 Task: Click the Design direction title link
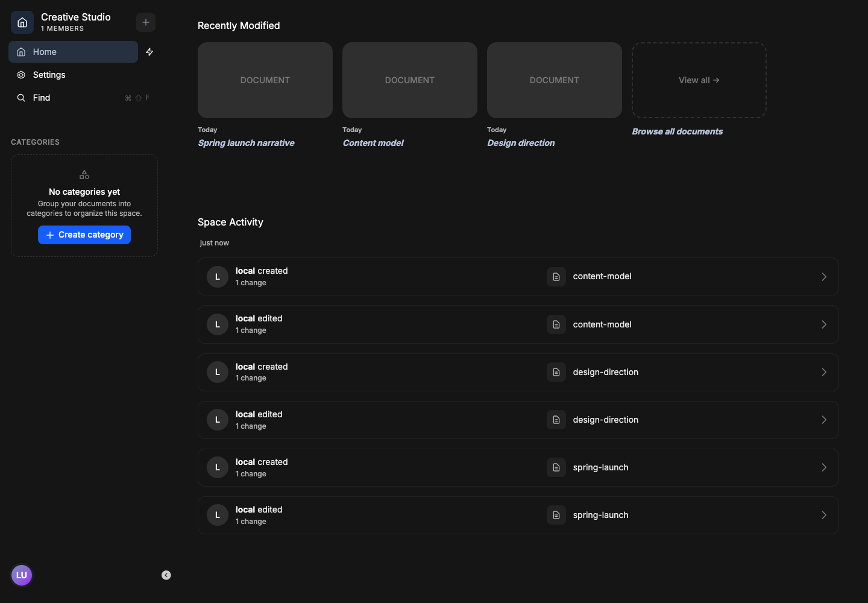(521, 143)
